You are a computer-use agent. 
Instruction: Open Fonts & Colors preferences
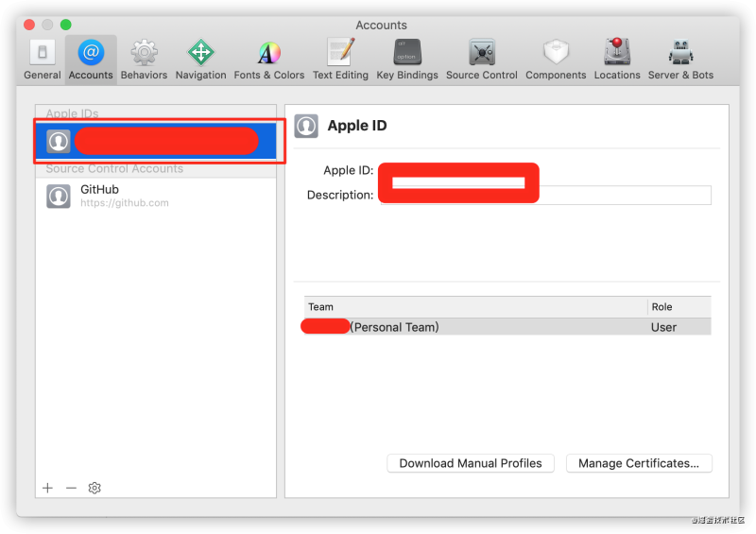(269, 60)
